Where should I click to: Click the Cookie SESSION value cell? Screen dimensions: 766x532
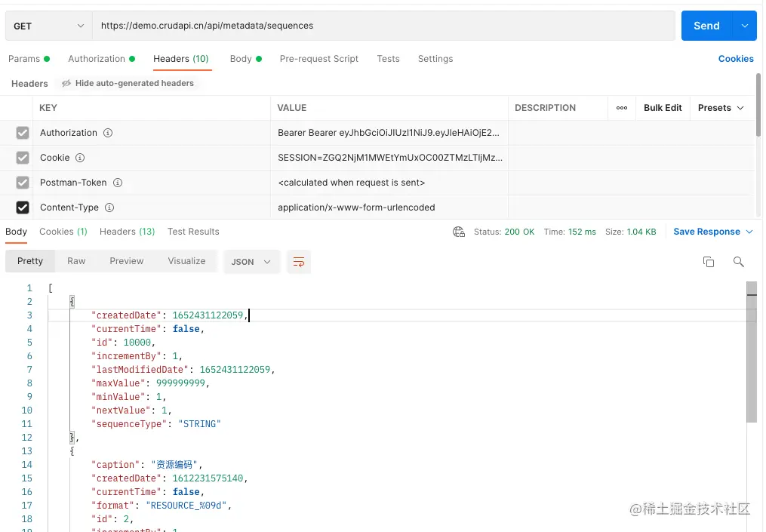(389, 158)
